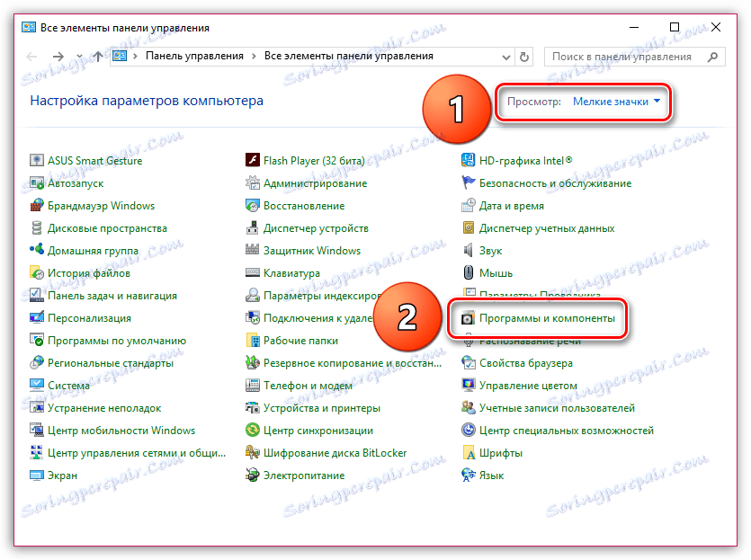Open Шифрование диска BitLocker link
Image resolution: width=751 pixels, height=560 pixels.
[335, 453]
